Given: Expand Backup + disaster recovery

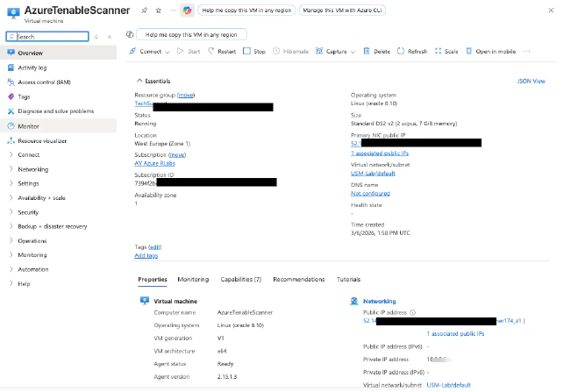Looking at the screenshot, I should 53,226.
